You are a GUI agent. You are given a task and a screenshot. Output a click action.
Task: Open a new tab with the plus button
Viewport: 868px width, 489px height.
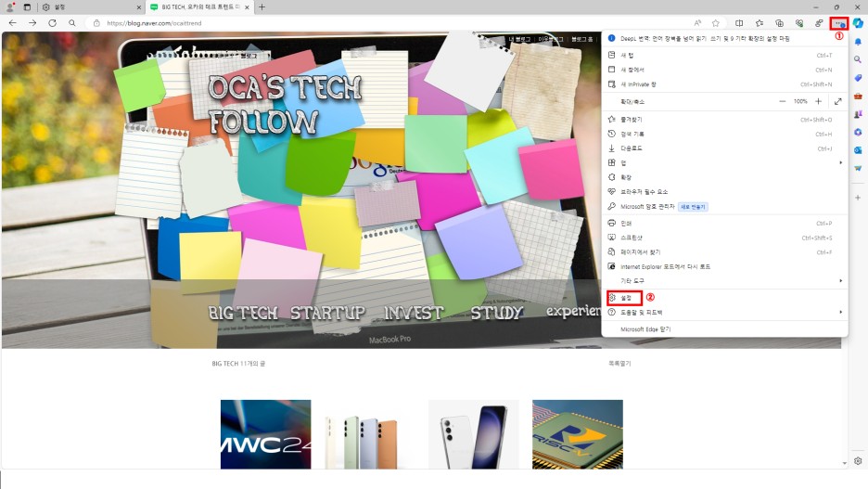tap(262, 7)
